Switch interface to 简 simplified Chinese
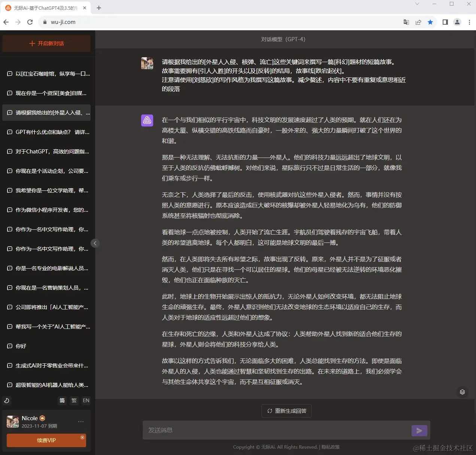Image resolution: width=476 pixels, height=455 pixels. [x=62, y=400]
